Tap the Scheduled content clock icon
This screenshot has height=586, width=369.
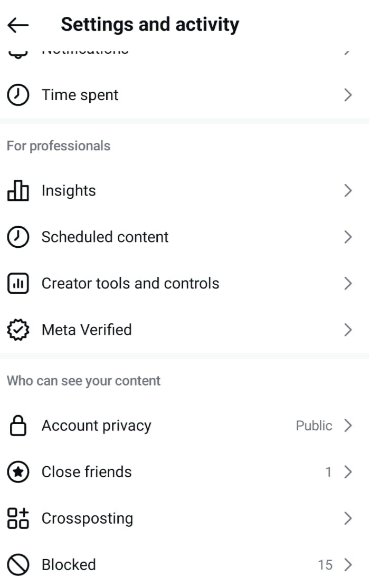(18, 237)
